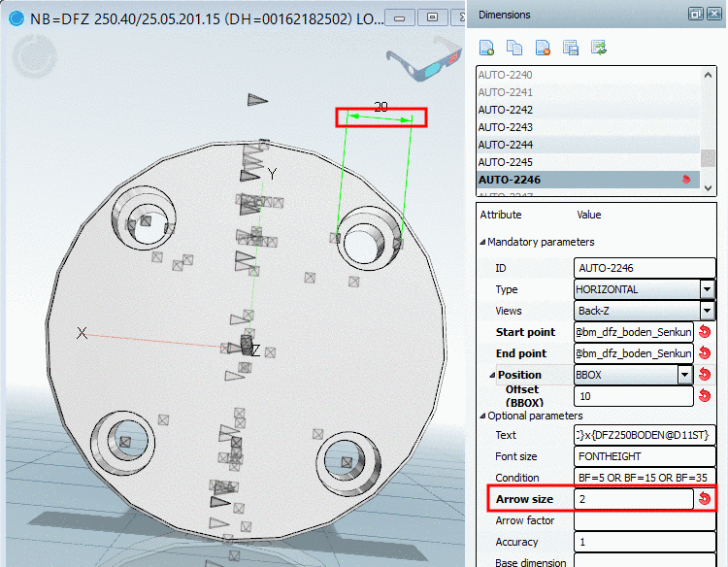Open the Type dropdown showing HORIZONTAL
This screenshot has height=567, width=728.
[x=707, y=289]
